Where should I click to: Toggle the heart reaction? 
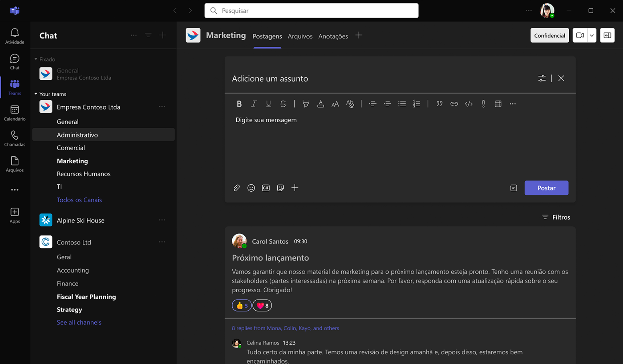click(262, 305)
